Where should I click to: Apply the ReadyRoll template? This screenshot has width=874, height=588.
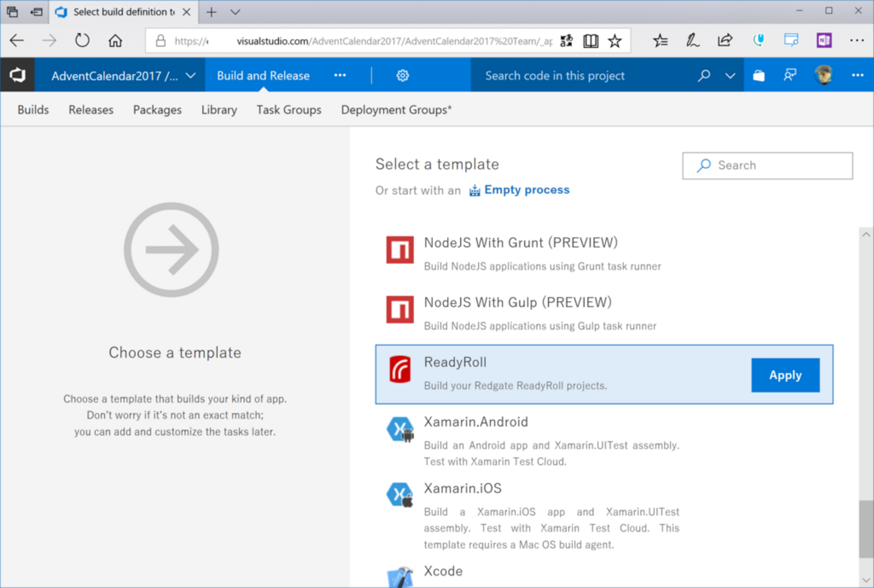point(785,375)
